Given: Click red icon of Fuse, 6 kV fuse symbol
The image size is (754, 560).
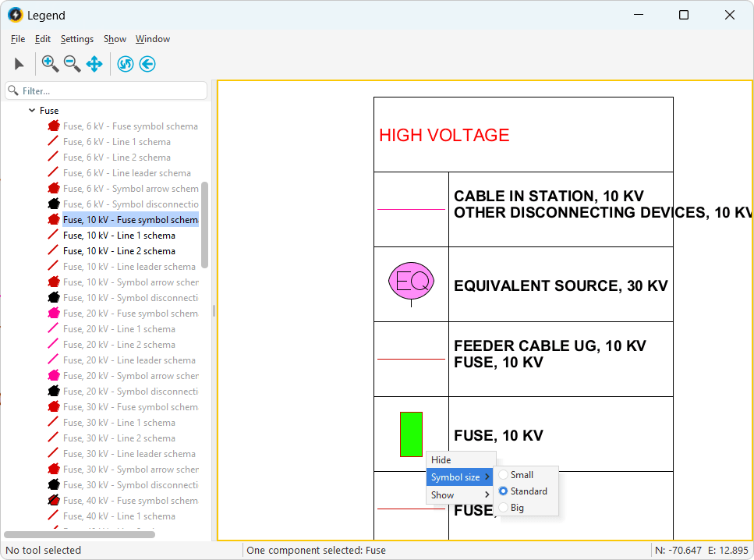Looking at the screenshot, I should (x=54, y=126).
